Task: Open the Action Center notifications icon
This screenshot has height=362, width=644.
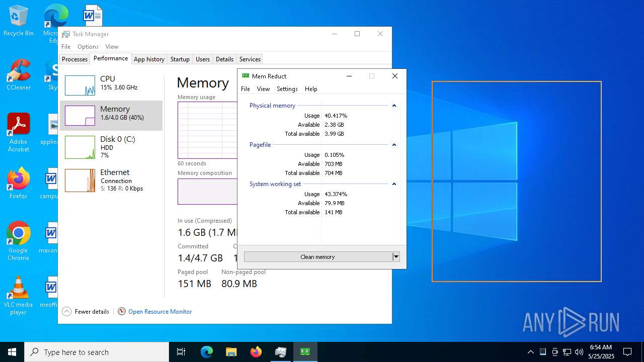Action: (627, 352)
